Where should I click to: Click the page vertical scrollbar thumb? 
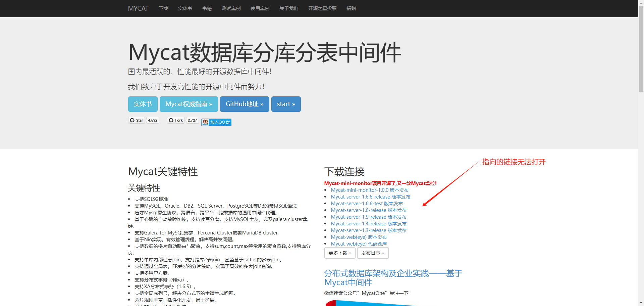pyautogui.click(x=641, y=48)
